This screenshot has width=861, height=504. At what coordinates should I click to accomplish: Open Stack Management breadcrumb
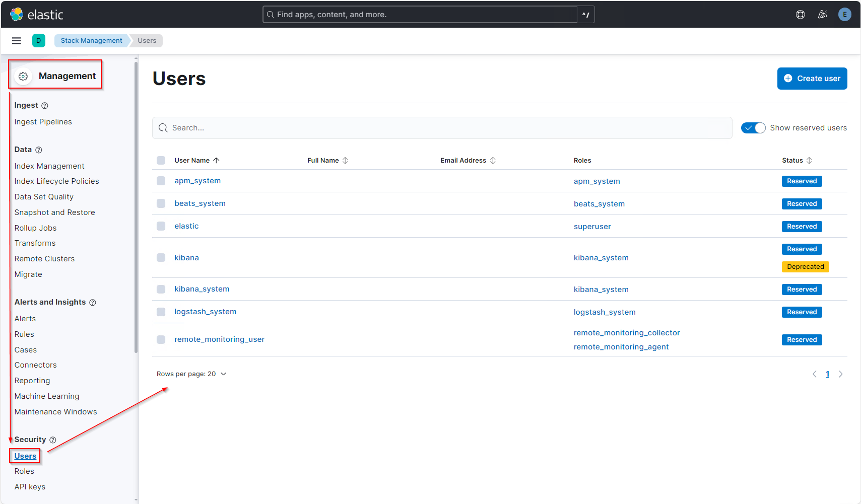coord(92,41)
